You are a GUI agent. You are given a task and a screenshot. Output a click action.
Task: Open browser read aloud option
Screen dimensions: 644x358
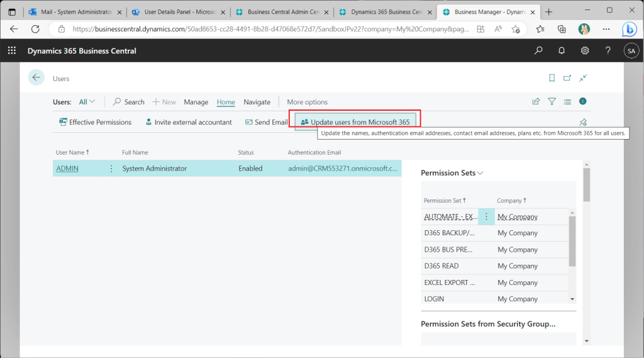pos(498,29)
